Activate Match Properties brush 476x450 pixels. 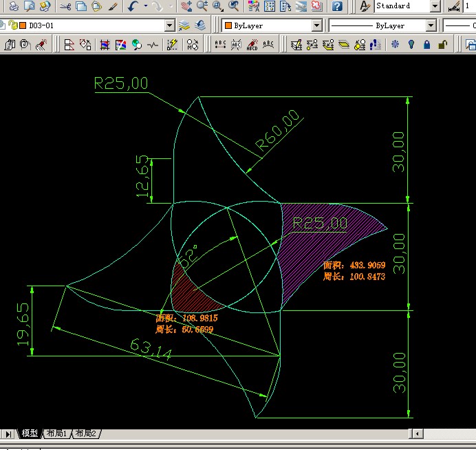pyautogui.click(x=113, y=6)
